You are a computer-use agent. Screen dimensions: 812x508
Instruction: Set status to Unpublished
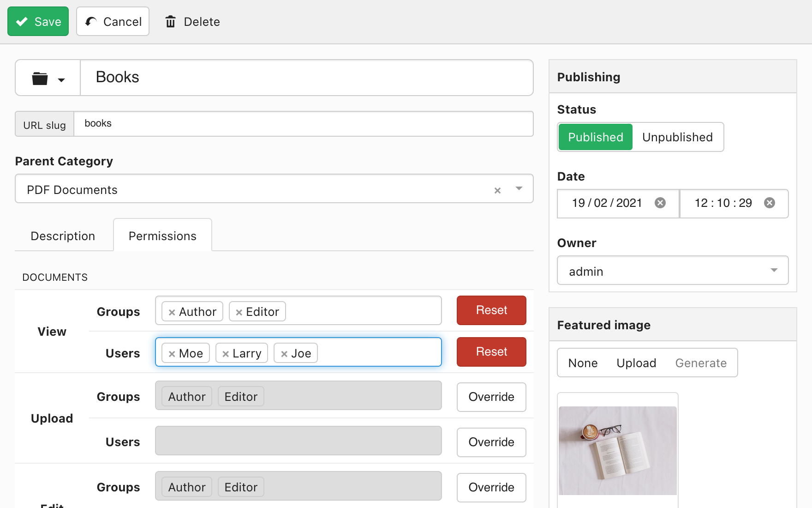(x=677, y=137)
